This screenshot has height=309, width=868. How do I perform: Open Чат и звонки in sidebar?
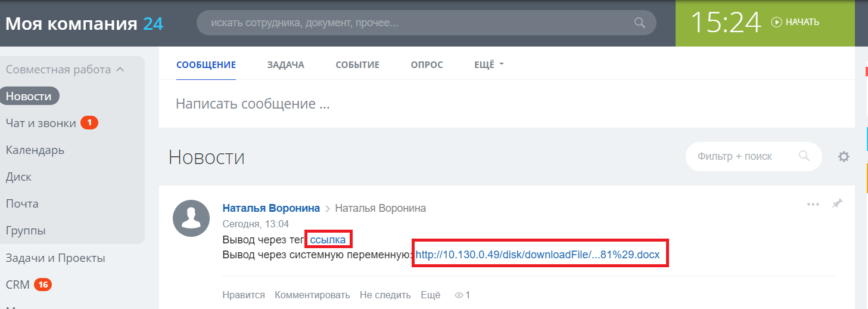[41, 123]
